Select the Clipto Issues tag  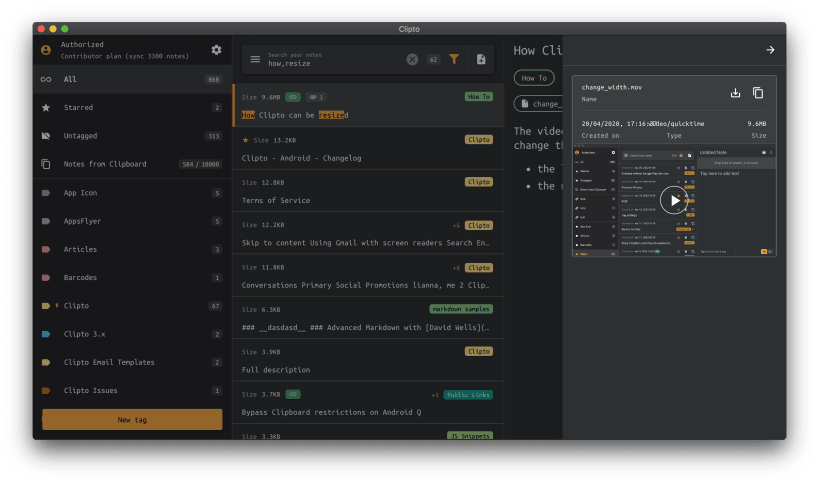133,391
